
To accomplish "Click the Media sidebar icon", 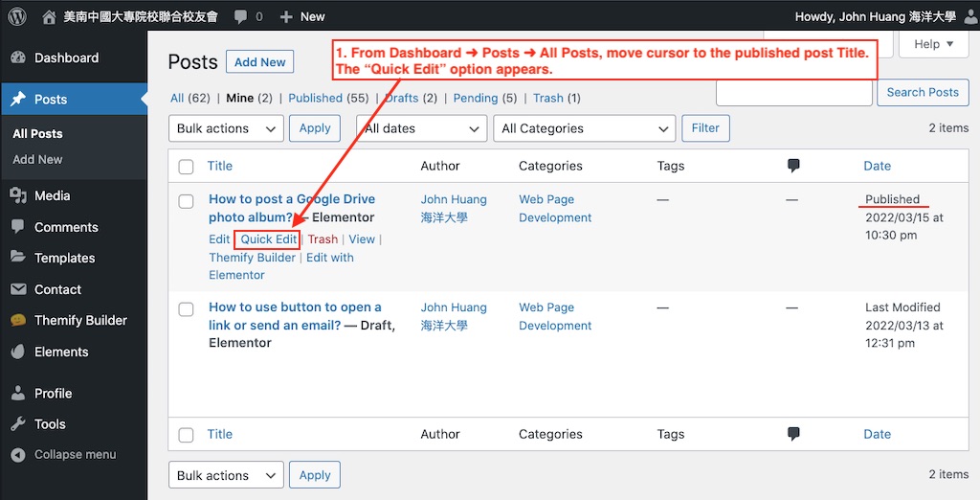I will [18, 195].
